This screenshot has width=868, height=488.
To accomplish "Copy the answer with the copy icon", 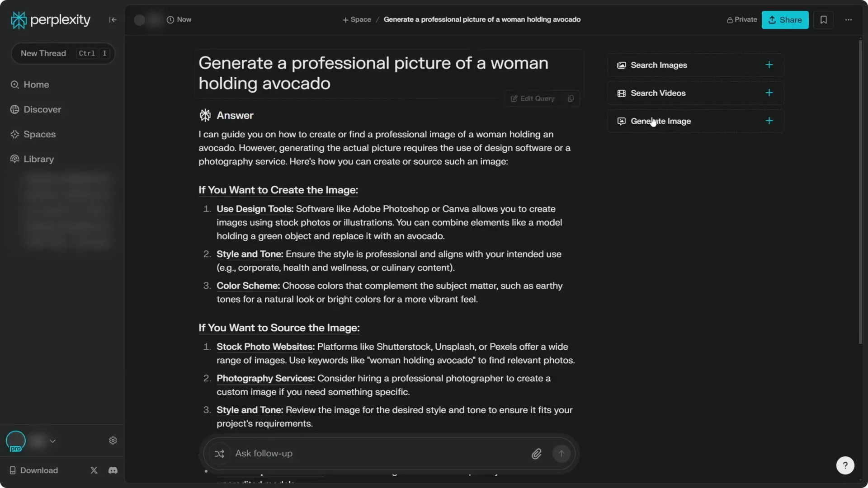I will click(x=570, y=99).
